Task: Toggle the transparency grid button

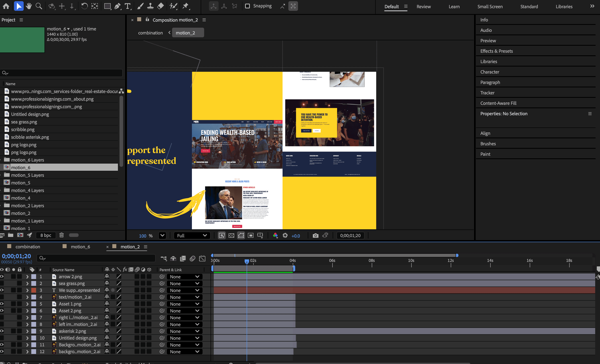Action: point(231,236)
